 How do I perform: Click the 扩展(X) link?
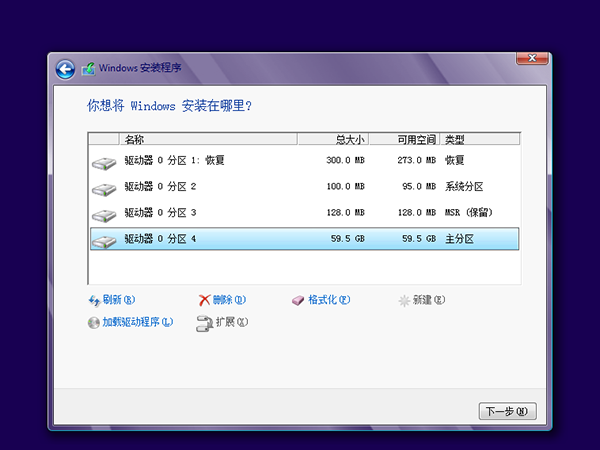click(x=232, y=322)
